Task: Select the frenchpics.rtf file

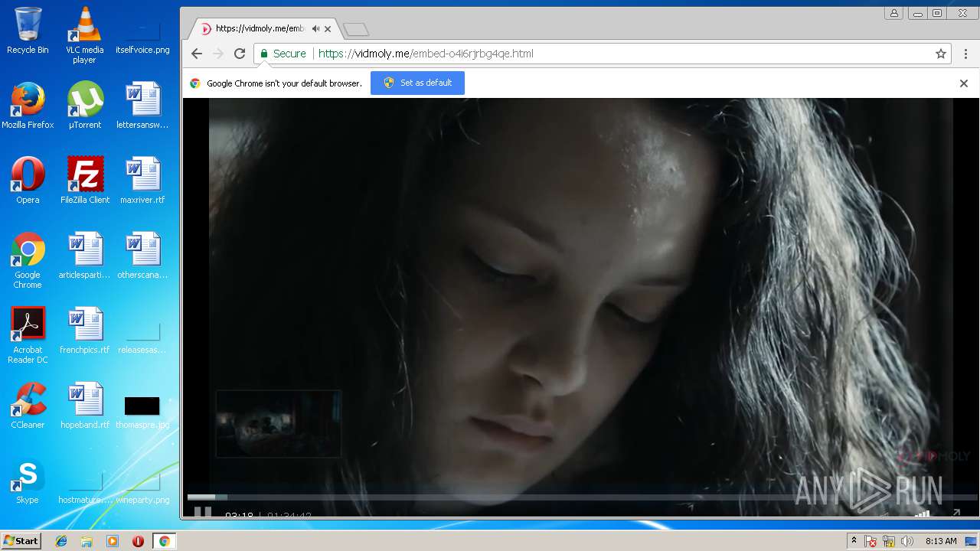Action: (x=84, y=331)
